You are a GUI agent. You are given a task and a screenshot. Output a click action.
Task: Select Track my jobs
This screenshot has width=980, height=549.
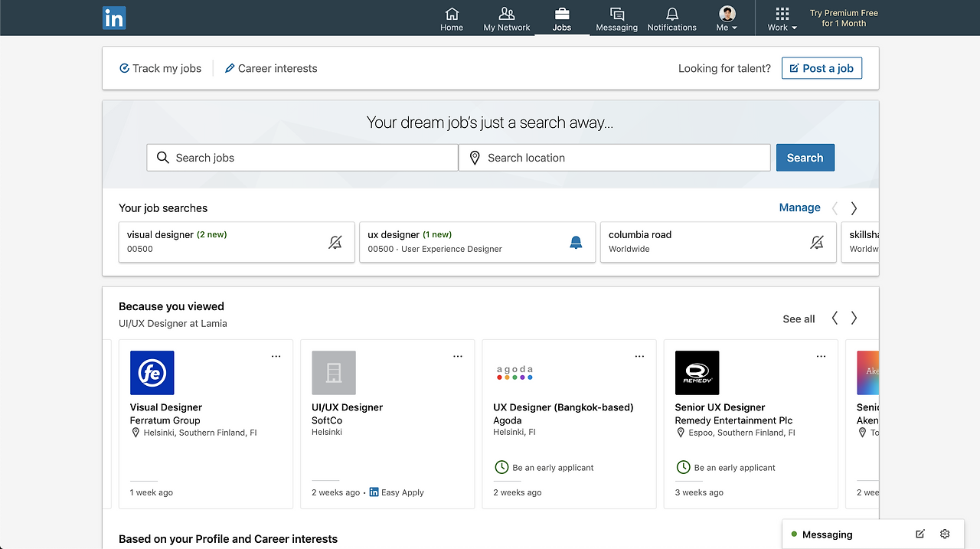(160, 68)
